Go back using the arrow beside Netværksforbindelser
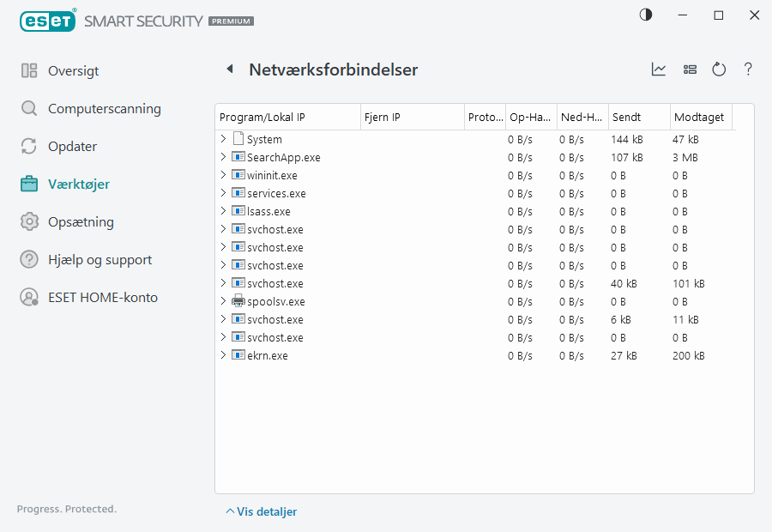This screenshot has width=772, height=532. click(x=229, y=70)
